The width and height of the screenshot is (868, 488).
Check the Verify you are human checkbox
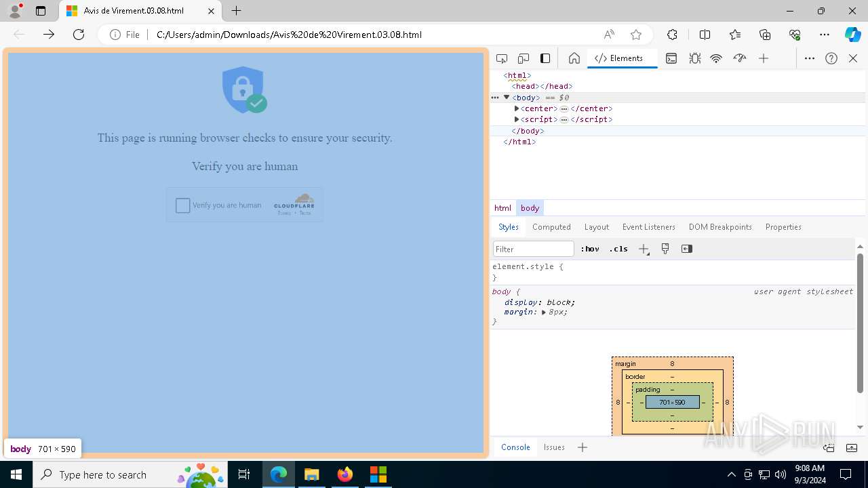click(x=183, y=205)
